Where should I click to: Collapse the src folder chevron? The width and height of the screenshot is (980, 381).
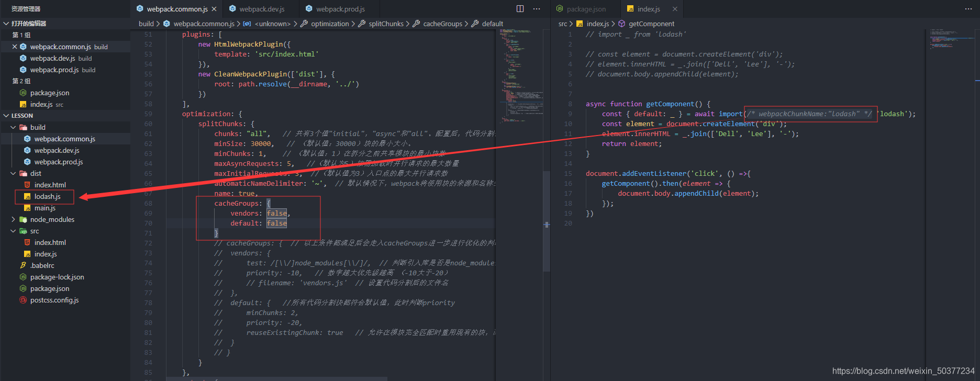click(x=14, y=231)
